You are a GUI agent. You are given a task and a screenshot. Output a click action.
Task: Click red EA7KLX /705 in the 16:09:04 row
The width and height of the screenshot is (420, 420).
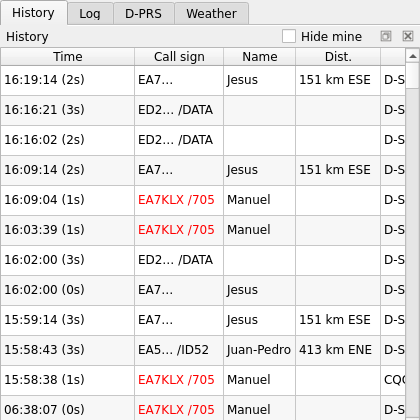tap(179, 200)
